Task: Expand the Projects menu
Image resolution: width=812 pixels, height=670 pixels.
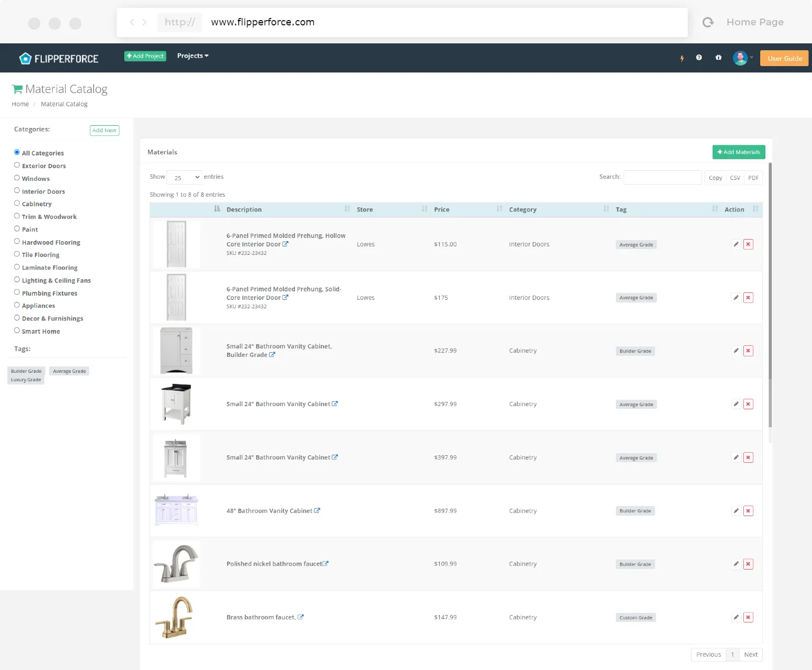Action: coord(192,56)
